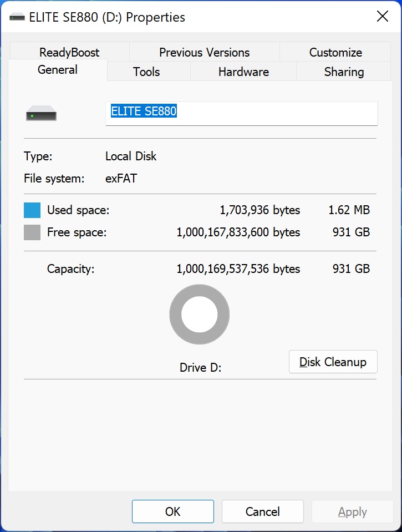Image resolution: width=402 pixels, height=532 pixels.
Task: Click the drive icon in title bar
Action: point(17,17)
